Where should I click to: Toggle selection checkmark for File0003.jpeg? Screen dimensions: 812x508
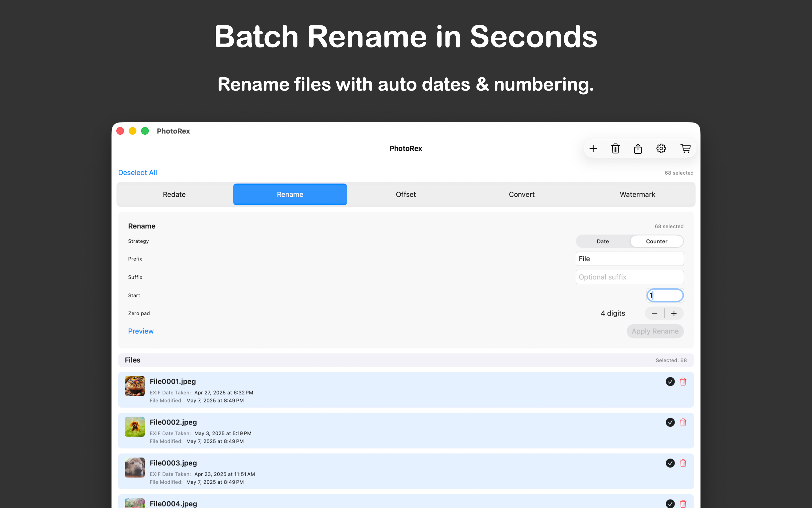pyautogui.click(x=670, y=463)
